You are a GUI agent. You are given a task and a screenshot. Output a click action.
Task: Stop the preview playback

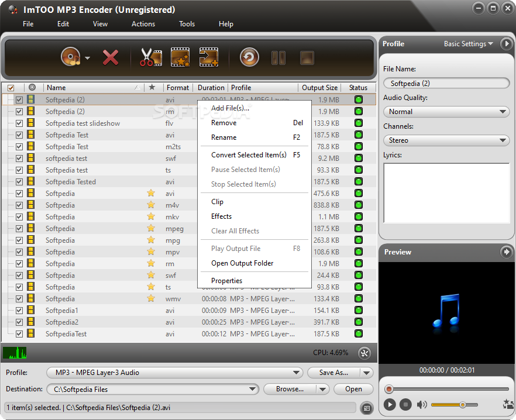tap(405, 405)
